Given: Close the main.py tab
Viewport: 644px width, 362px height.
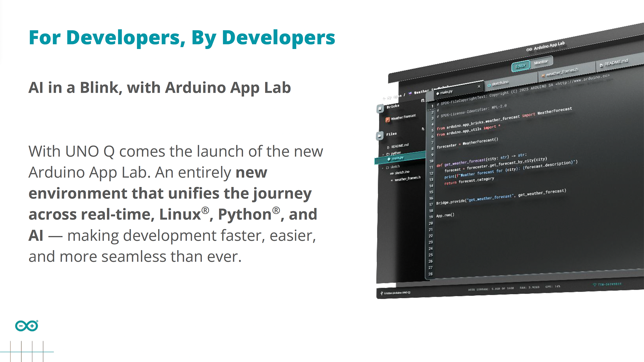Looking at the screenshot, I should 479,86.
